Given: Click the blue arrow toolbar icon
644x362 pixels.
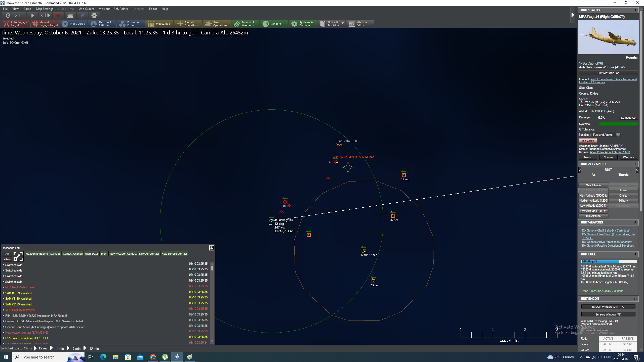Looking at the screenshot, I should point(82,16).
